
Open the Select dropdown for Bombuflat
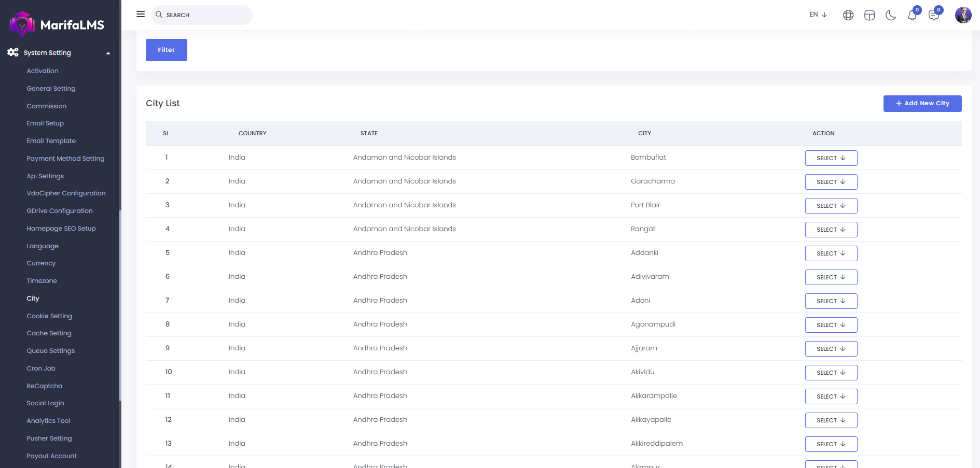831,158
